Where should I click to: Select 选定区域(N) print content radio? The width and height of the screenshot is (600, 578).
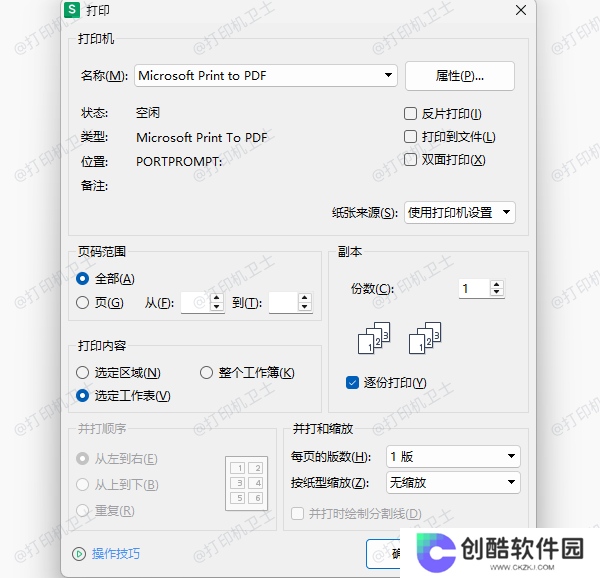82,373
